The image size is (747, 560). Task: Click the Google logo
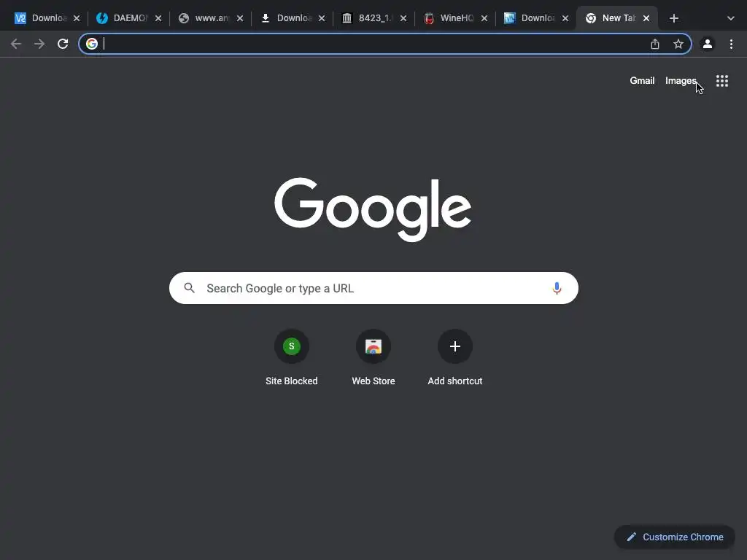(373, 209)
